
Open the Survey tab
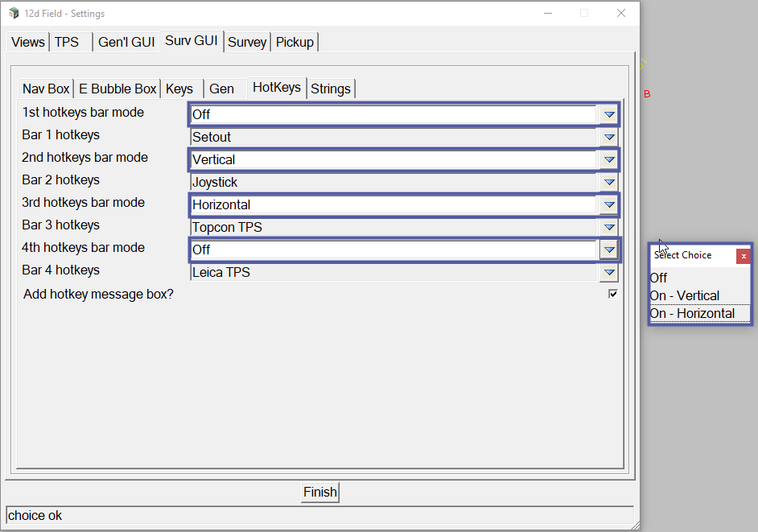[247, 42]
